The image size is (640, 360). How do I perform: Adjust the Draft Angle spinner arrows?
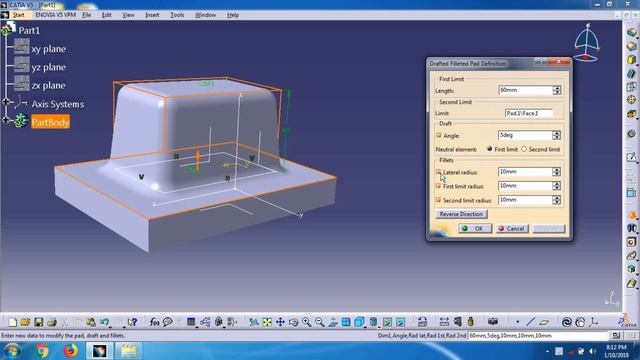pos(557,135)
